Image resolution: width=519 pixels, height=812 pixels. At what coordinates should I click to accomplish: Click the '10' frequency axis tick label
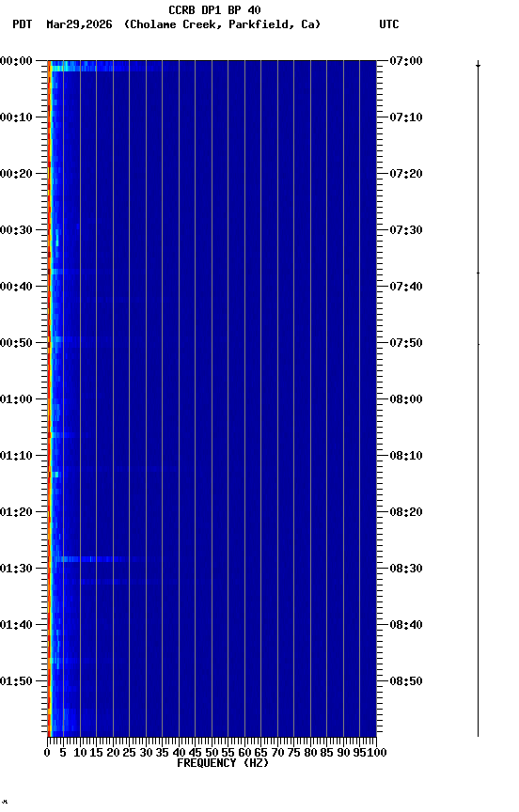(x=80, y=754)
